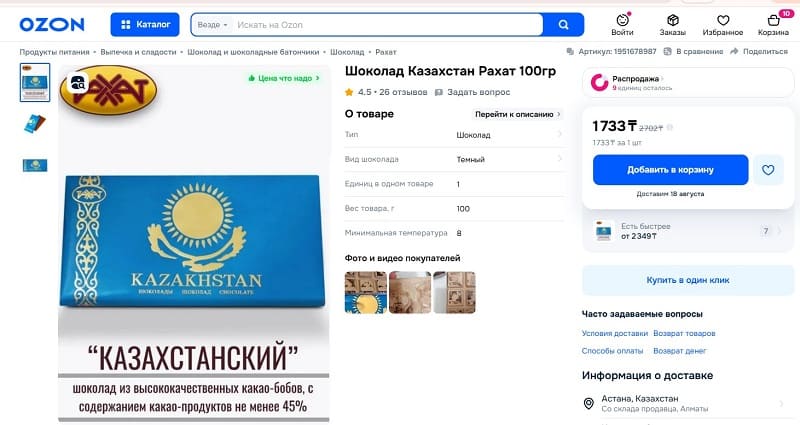The height and width of the screenshot is (425, 800).
Task: Open the Избранное favorites heart icon
Action: (x=723, y=20)
